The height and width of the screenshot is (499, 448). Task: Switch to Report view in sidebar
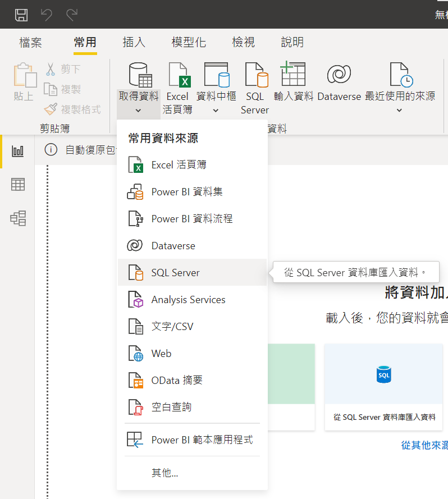[17, 151]
